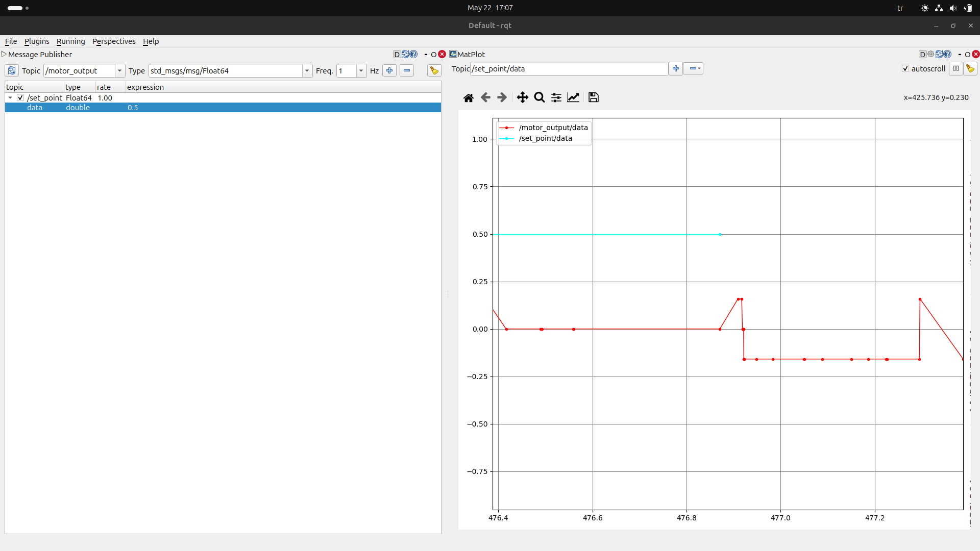This screenshot has height=551, width=980.
Task: Open the message Type combo box dropdown
Action: 307,71
